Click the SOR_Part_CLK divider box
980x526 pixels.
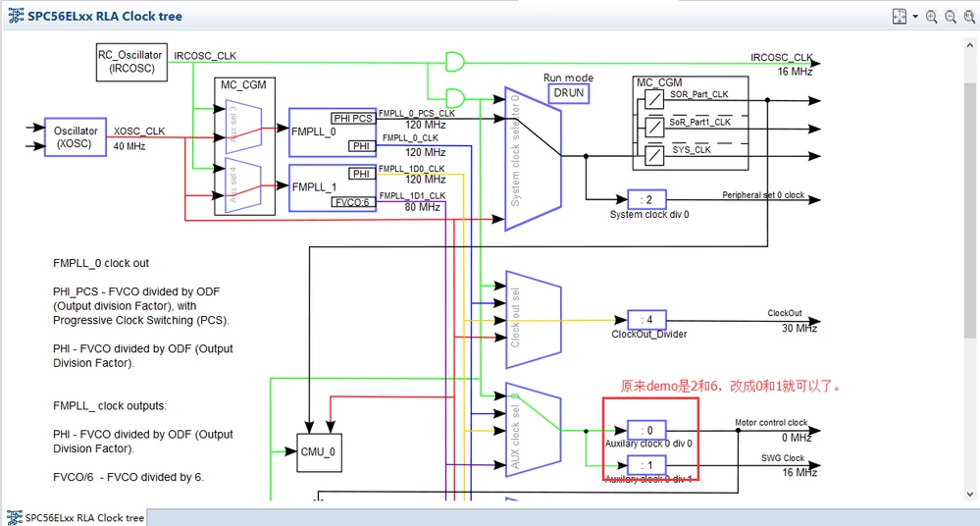coord(654,99)
